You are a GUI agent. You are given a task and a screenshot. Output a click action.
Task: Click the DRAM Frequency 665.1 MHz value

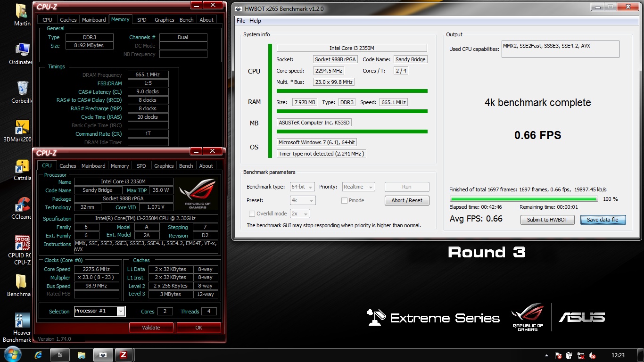coord(148,75)
